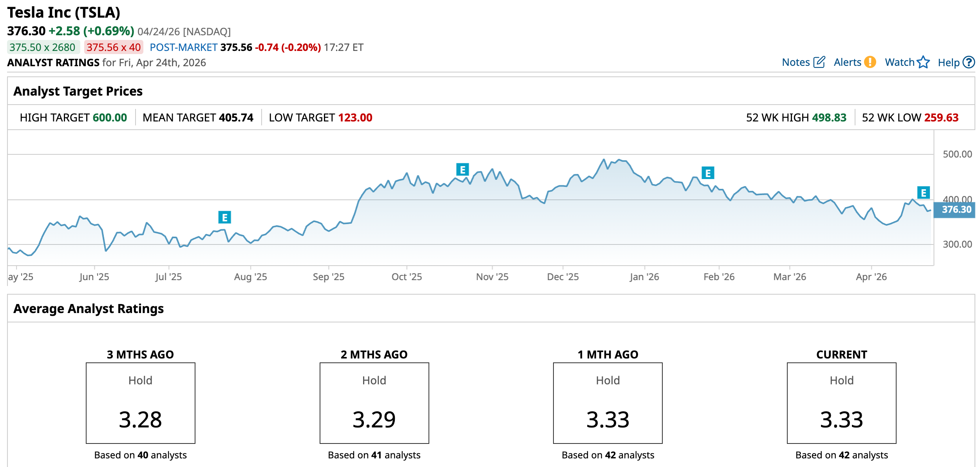The width and height of the screenshot is (980, 467).
Task: Click the earnings E marker near Aug '25
Action: 224,217
